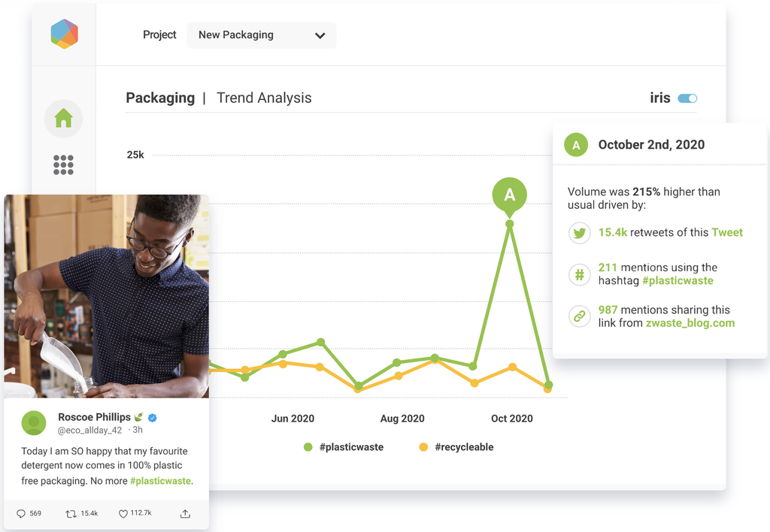Viewport: 770px width, 532px height.
Task: Open the Tweet link in popup
Action: tap(726, 232)
